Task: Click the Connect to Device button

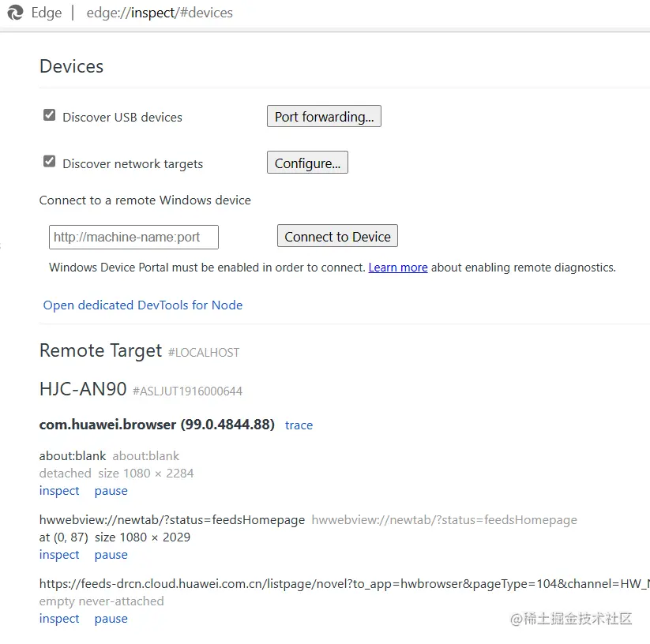Action: click(x=337, y=236)
